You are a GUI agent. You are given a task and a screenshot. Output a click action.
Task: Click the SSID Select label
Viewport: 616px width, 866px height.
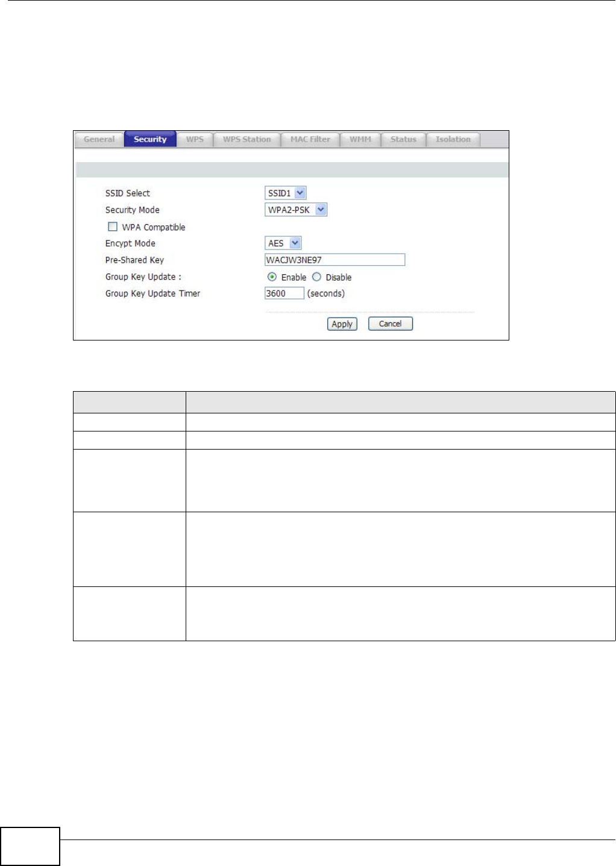pyautogui.click(x=128, y=193)
